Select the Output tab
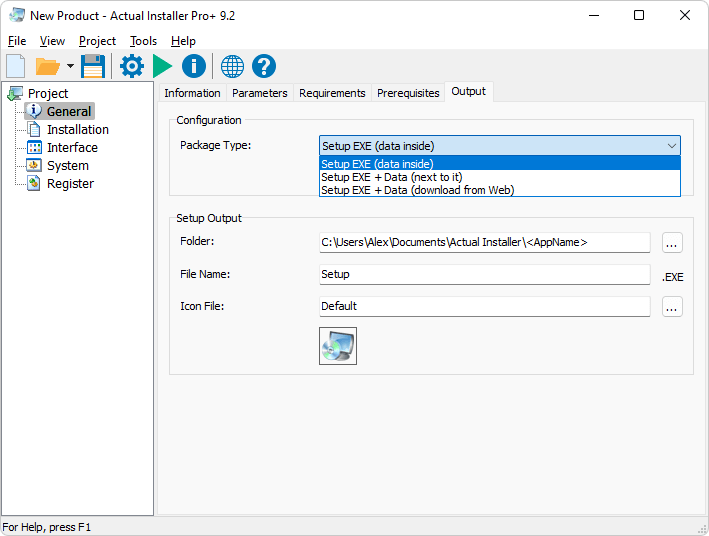709x536 pixels. coord(468,91)
